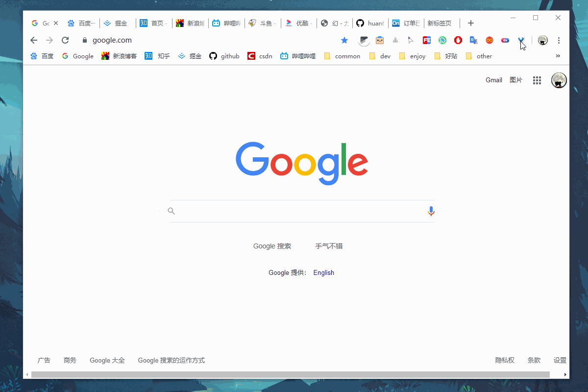This screenshot has width=588, height=392.
Task: Open the orange infinity extension icon
Action: pos(490,40)
